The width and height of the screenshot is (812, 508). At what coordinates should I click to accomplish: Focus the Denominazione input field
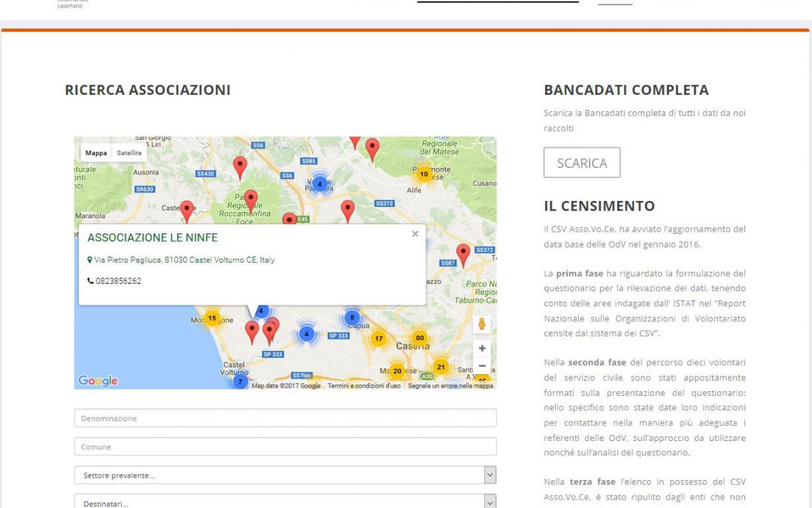[x=286, y=418]
